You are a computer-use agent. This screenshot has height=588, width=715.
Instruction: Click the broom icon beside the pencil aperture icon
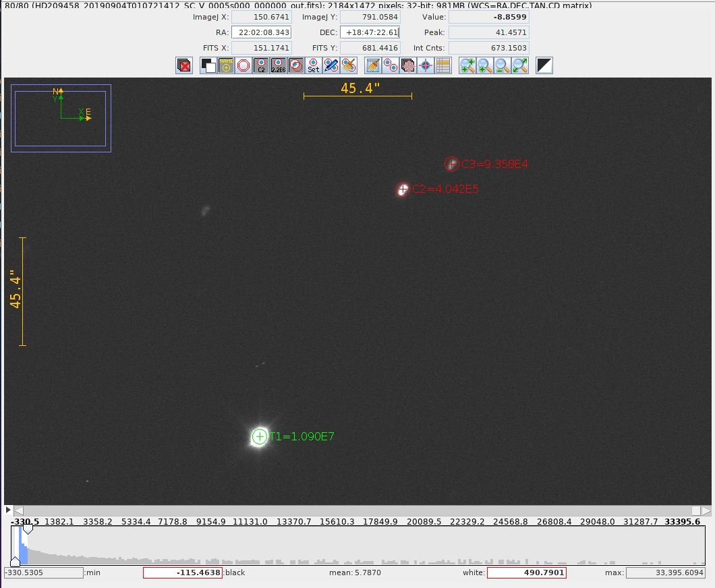tap(348, 65)
